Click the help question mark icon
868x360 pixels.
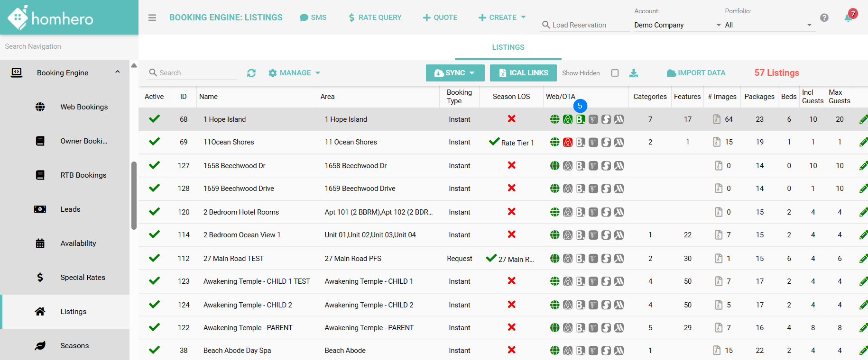coord(824,18)
